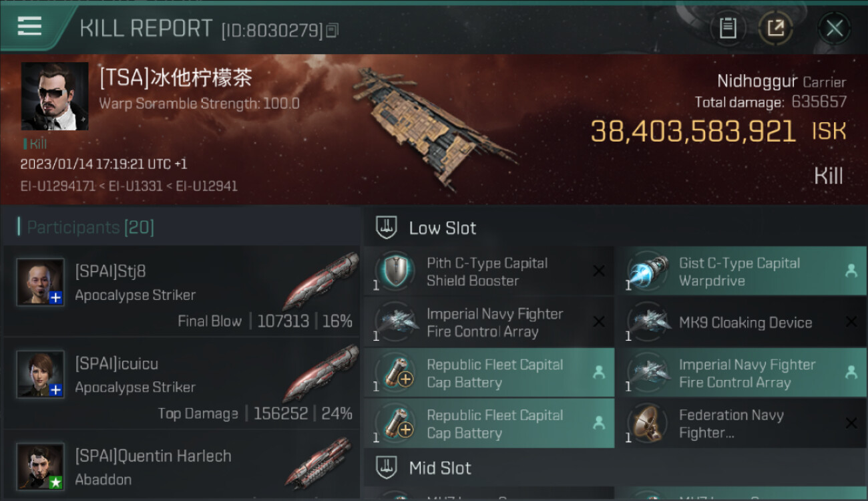868x501 pixels.
Task: Close the kill report window
Action: (x=834, y=28)
